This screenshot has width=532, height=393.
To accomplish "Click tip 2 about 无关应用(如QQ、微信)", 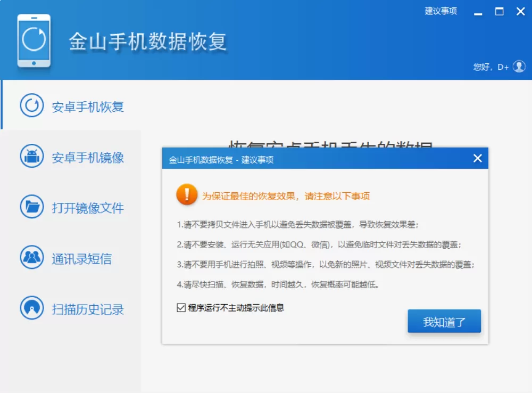I will coord(319,244).
